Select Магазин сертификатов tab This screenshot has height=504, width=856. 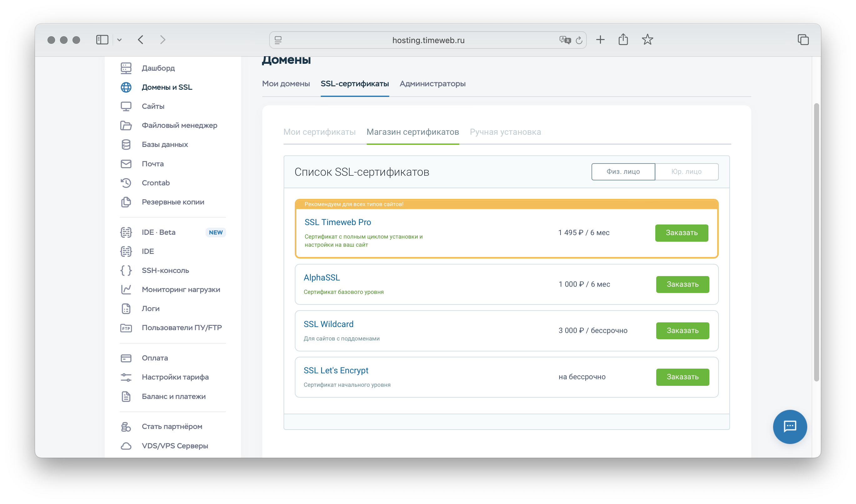pos(413,132)
